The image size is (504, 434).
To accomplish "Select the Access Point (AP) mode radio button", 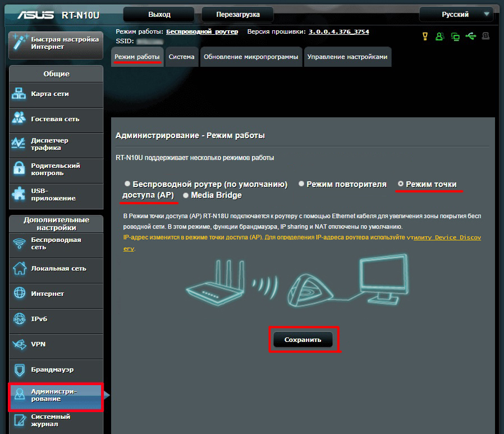I will point(402,184).
